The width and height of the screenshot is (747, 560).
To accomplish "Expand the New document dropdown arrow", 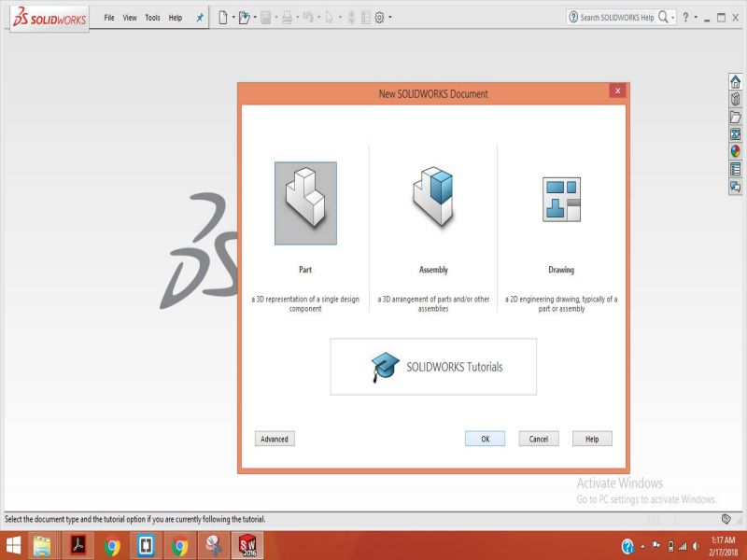I will pos(233,18).
